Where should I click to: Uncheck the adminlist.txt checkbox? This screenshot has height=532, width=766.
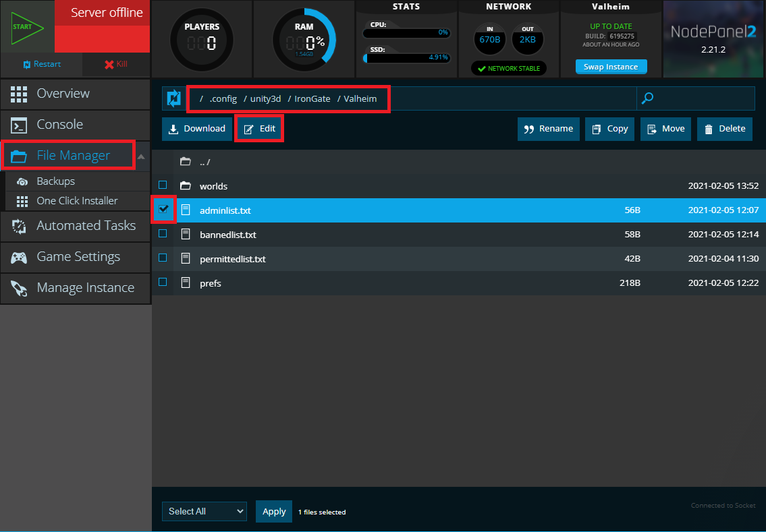click(x=163, y=210)
